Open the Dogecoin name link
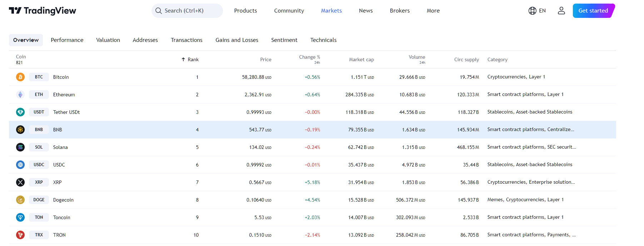This screenshot has height=246, width=644. [x=63, y=200]
